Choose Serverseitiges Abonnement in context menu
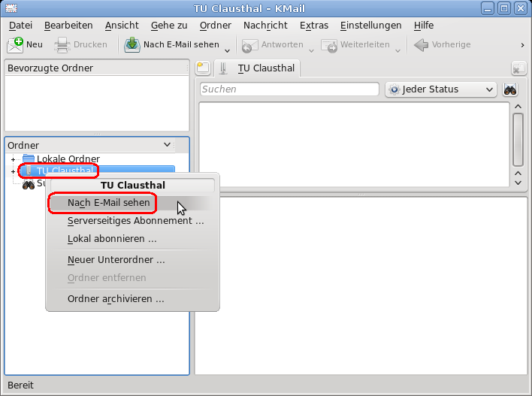 (x=133, y=221)
